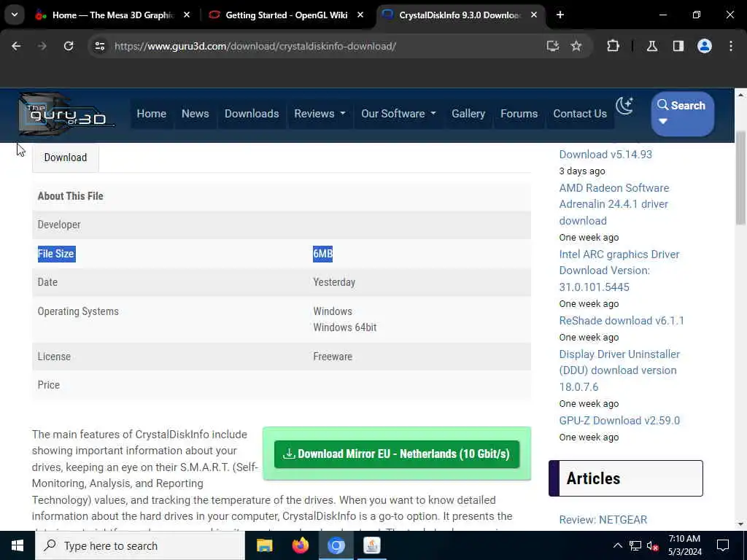Click the taskbar search box
Image resolution: width=747 pixels, height=560 pixels.
click(x=140, y=545)
